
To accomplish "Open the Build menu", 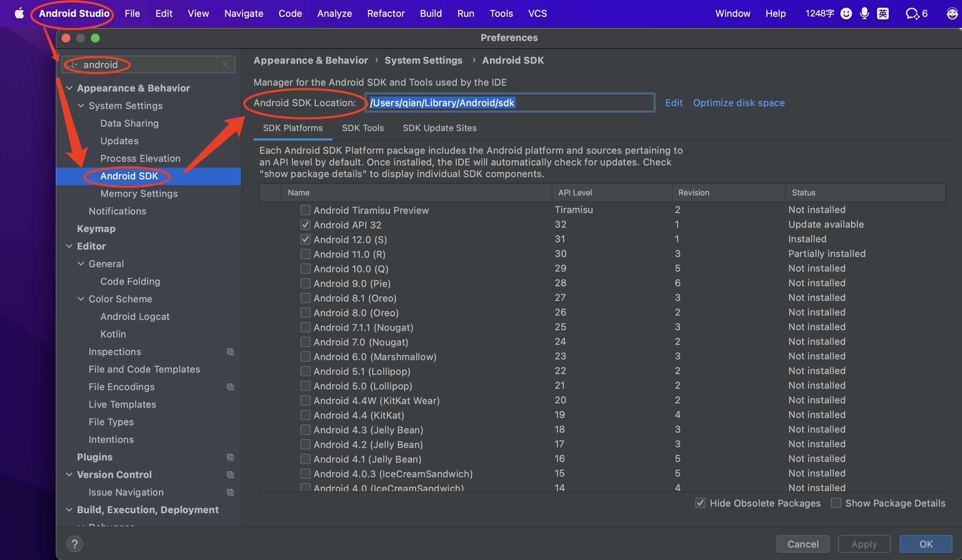I will coord(430,13).
